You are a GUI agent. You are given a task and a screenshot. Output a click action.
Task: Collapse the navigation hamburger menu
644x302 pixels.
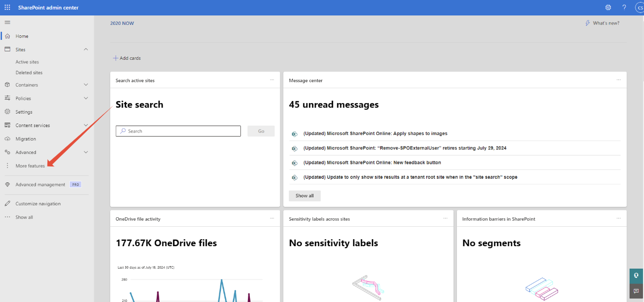click(x=7, y=22)
